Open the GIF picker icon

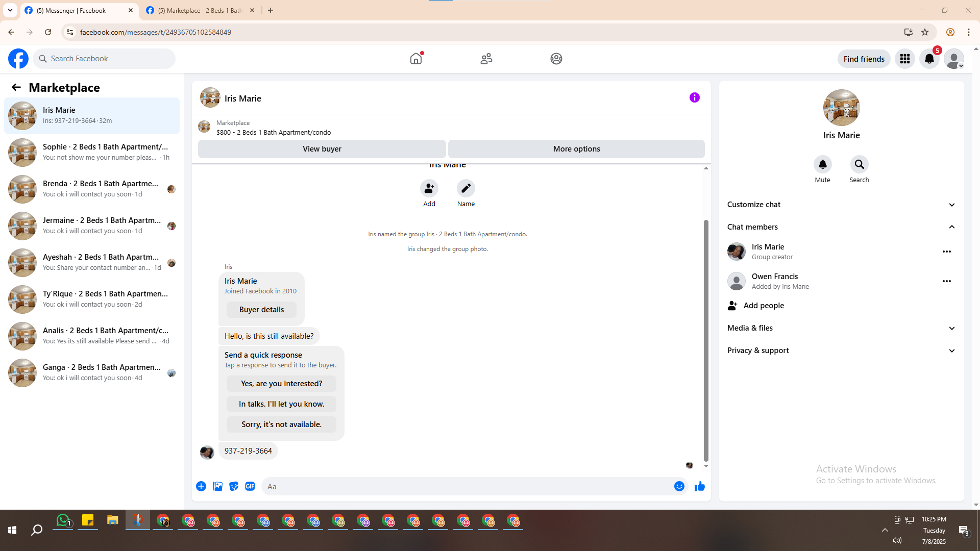coord(250,486)
